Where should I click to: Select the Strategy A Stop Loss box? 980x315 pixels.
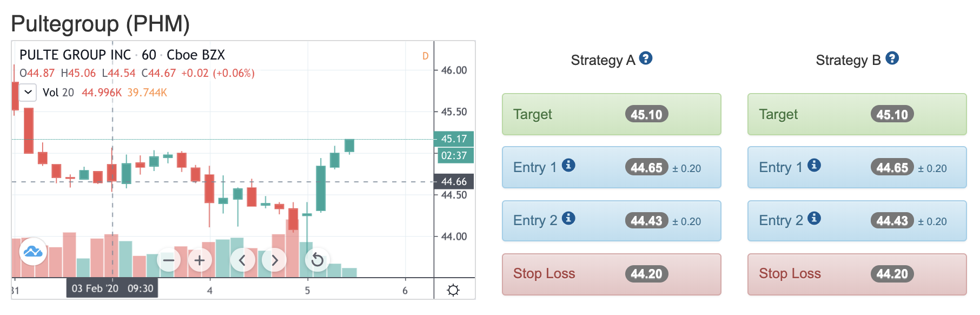point(612,274)
